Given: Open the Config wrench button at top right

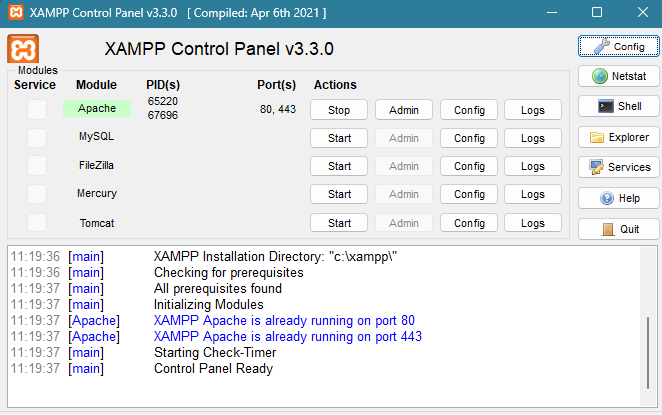Looking at the screenshot, I should coord(619,46).
